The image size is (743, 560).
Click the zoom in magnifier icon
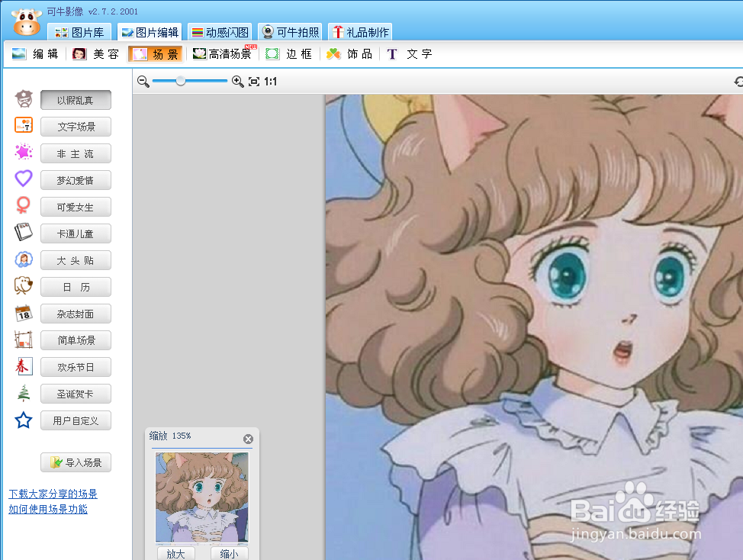click(x=238, y=82)
